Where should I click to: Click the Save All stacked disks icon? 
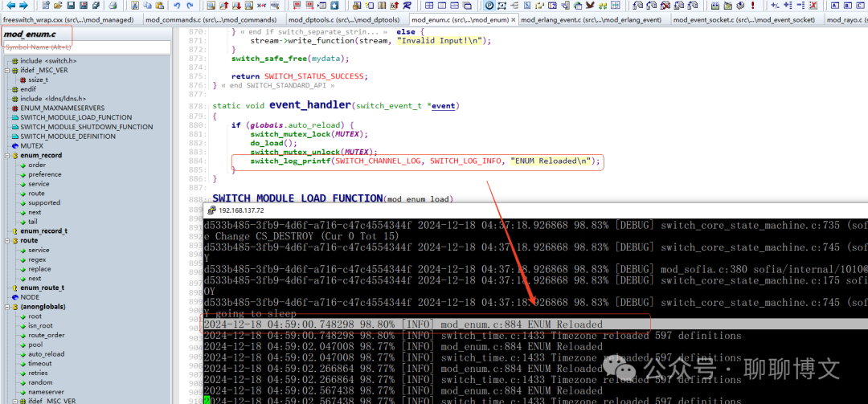click(x=96, y=6)
